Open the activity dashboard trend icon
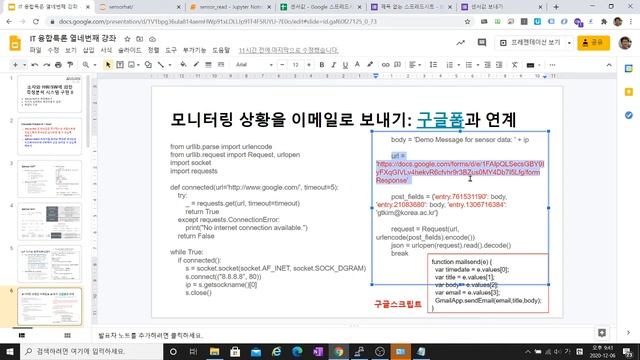 pyautogui.click(x=460, y=42)
